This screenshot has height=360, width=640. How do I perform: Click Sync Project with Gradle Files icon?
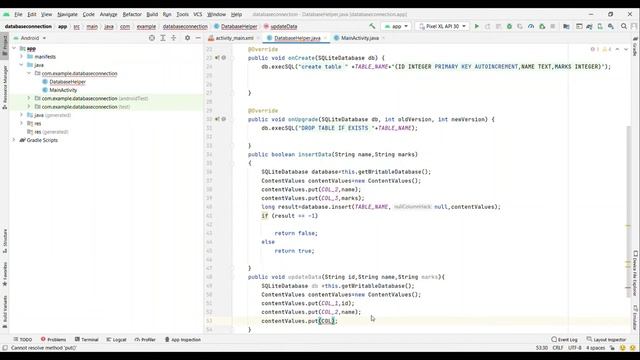tap(589, 26)
